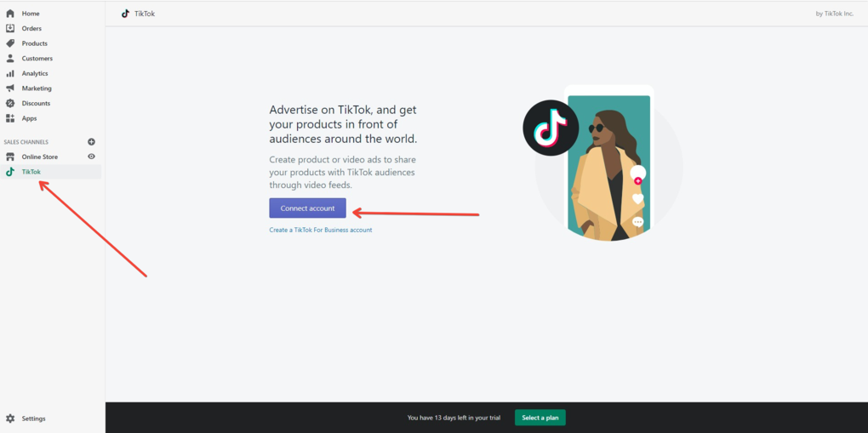
Task: Select TikTok sales channel in sidebar
Action: click(x=31, y=172)
